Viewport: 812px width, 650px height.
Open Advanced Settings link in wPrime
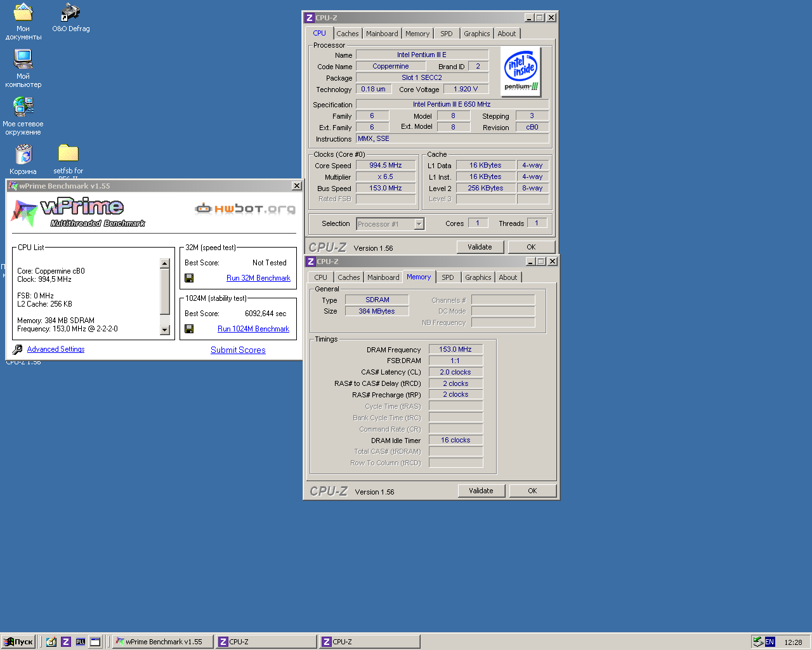pos(56,349)
